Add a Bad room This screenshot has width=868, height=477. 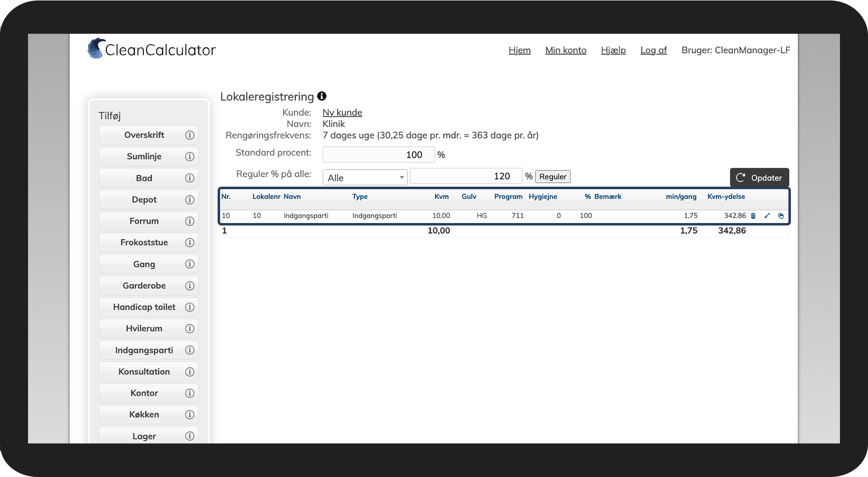[149, 178]
